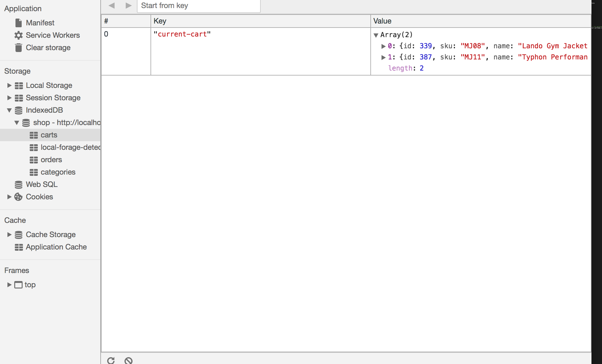Expand the Cookies tree node
Screen dimensions: 602x364
click(x=9, y=197)
